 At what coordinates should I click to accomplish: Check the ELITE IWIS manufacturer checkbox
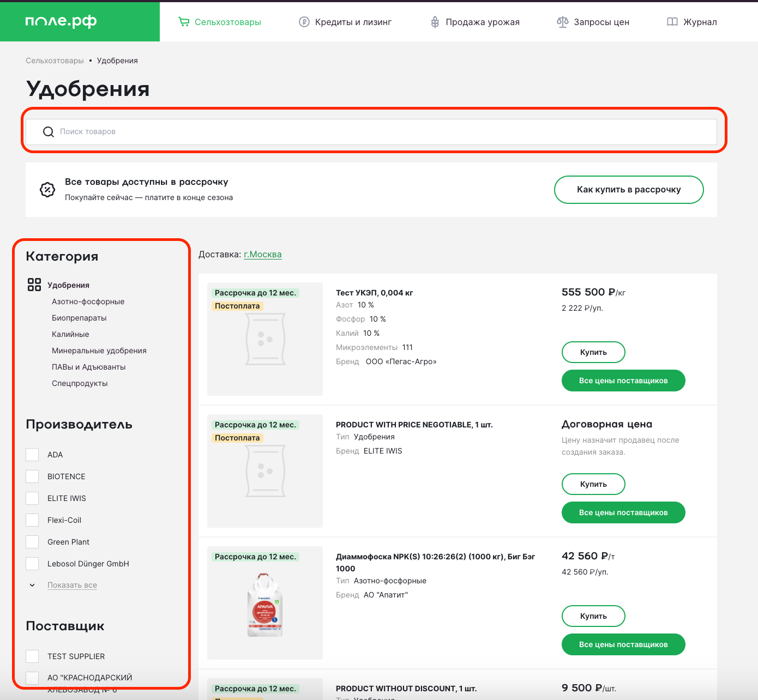click(x=32, y=498)
